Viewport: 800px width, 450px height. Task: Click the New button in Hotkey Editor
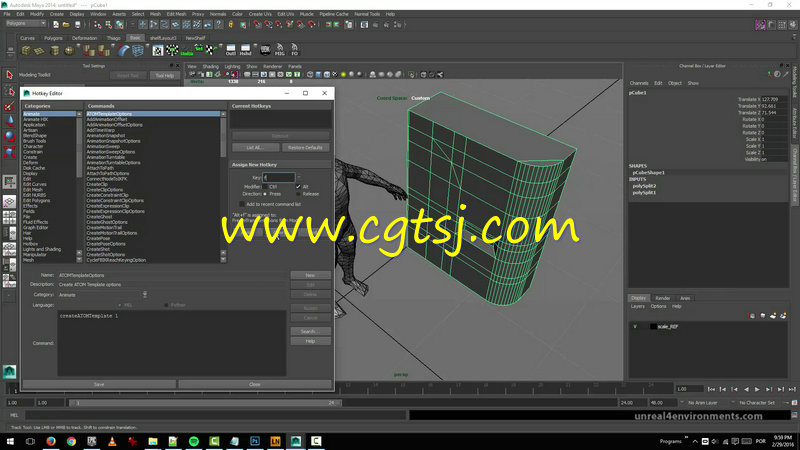tap(310, 275)
